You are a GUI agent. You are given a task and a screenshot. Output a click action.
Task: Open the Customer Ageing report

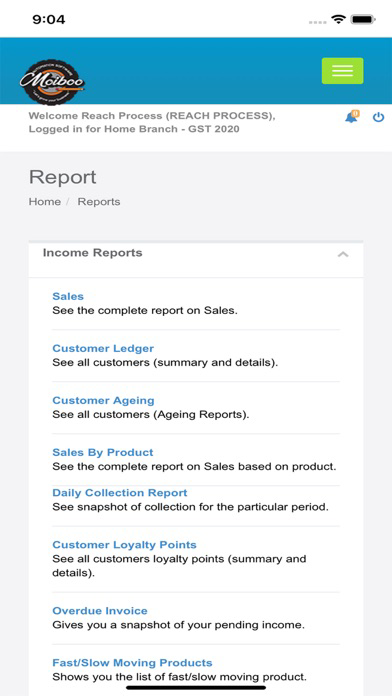pos(103,400)
